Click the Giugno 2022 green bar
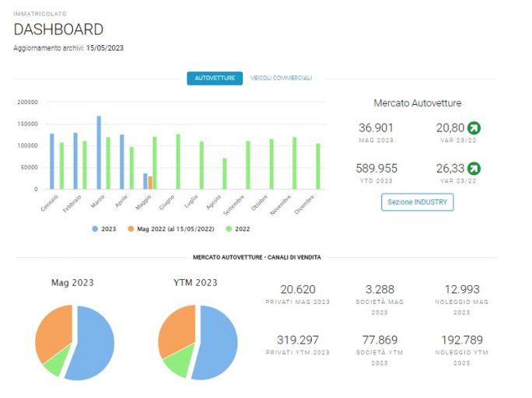The image size is (532, 398). click(178, 162)
